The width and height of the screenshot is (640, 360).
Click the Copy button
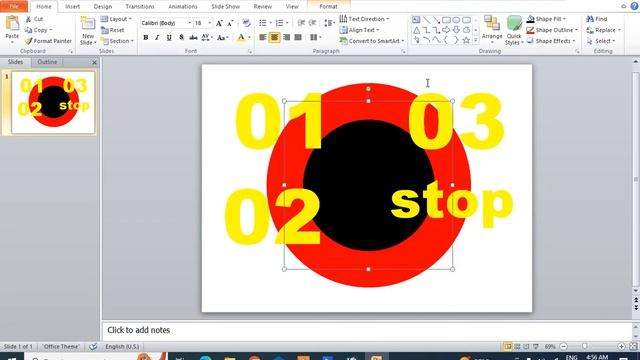(38, 30)
